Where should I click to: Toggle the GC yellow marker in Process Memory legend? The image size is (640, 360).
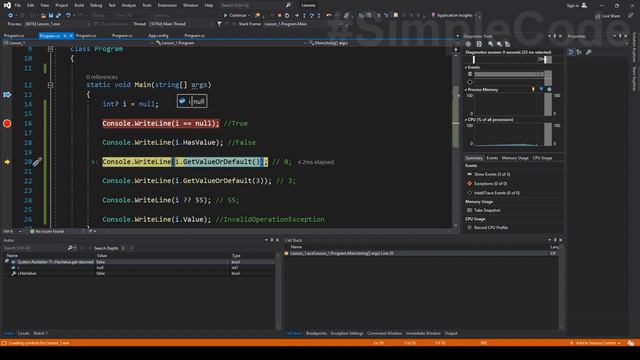pos(533,89)
